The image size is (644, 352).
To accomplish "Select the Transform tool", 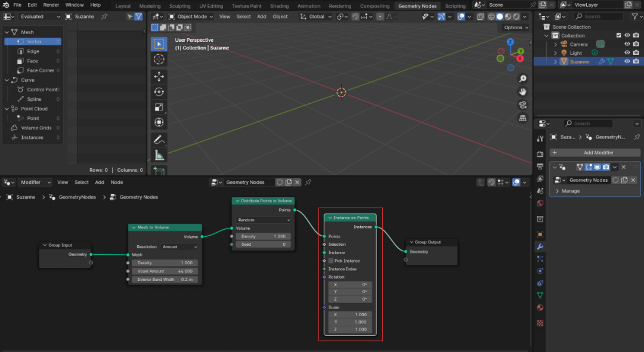I will pyautogui.click(x=159, y=122).
